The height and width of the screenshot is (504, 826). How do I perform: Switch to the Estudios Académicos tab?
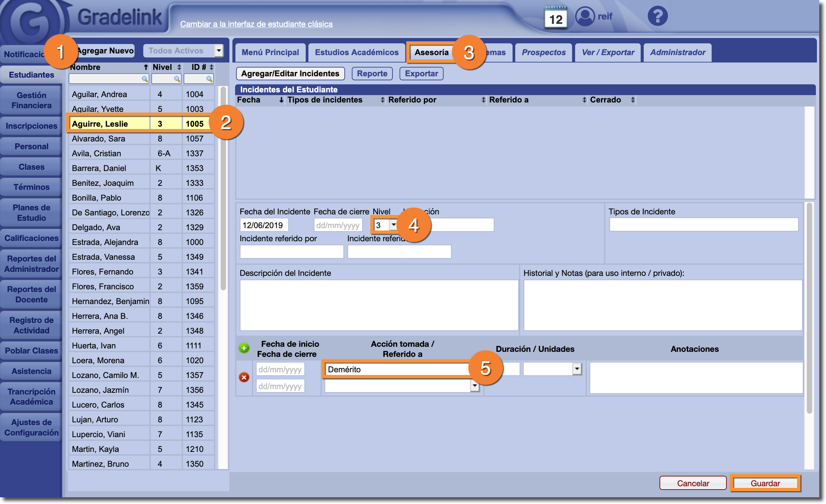pyautogui.click(x=356, y=52)
